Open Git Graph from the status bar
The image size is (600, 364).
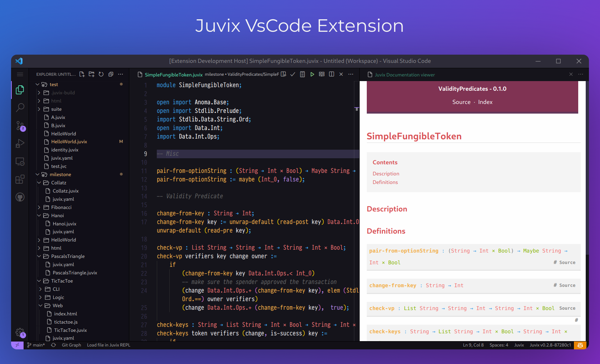pos(71,345)
